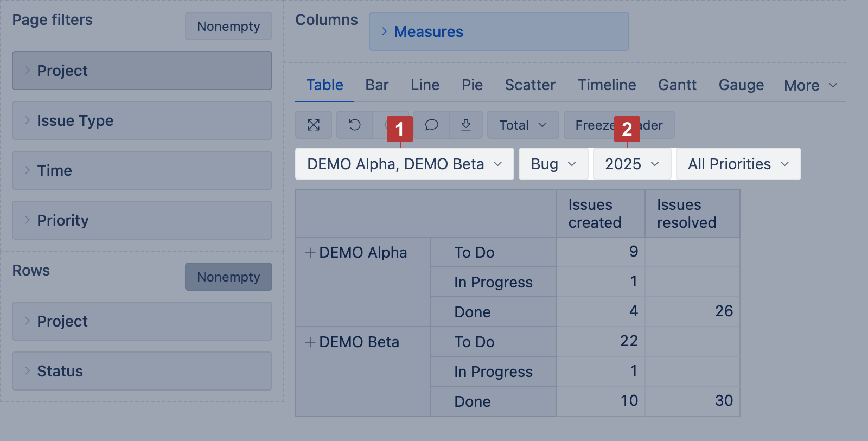Viewport: 868px width, 441px height.
Task: Open the 2025 time filter dropdown
Action: point(631,164)
